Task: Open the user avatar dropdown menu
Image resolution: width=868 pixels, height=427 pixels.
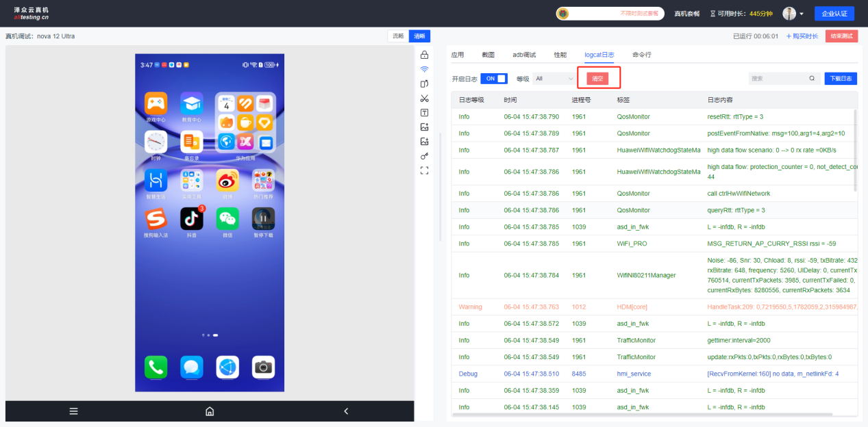Action: pos(793,14)
